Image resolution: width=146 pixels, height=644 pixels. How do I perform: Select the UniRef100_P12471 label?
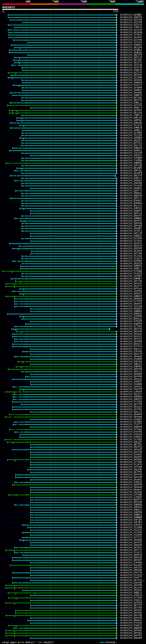point(131,553)
